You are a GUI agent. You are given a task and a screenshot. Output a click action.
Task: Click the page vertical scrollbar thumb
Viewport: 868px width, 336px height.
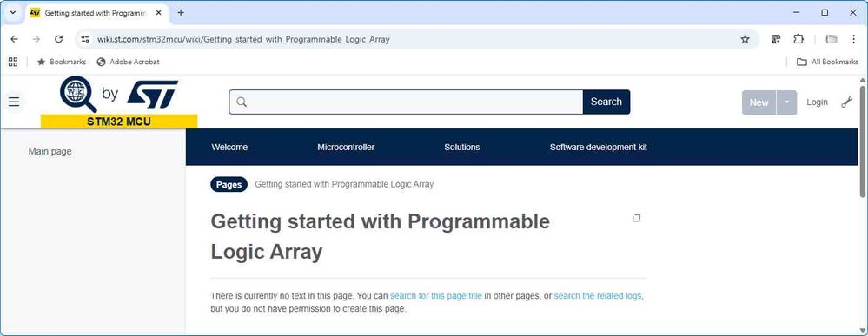coord(863,141)
